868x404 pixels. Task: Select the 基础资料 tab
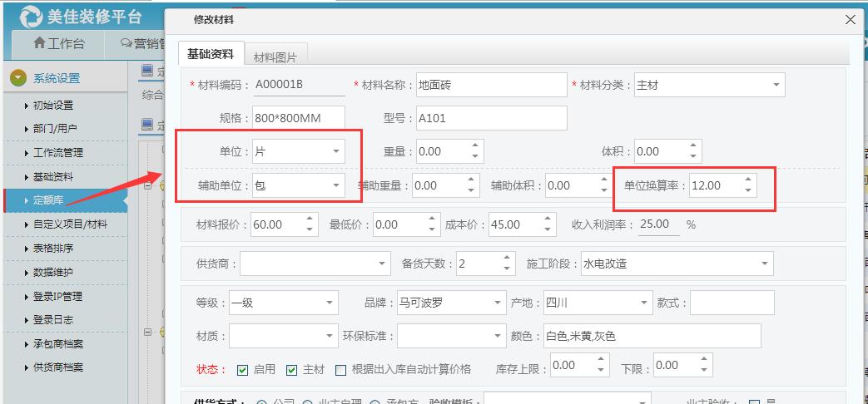coord(211,54)
